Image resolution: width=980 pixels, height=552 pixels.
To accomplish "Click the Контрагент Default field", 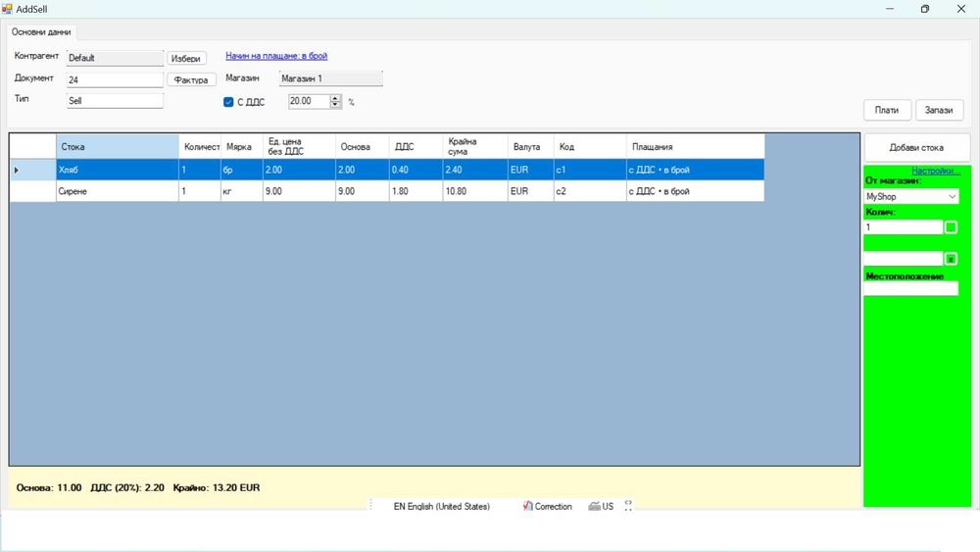I will pos(115,58).
